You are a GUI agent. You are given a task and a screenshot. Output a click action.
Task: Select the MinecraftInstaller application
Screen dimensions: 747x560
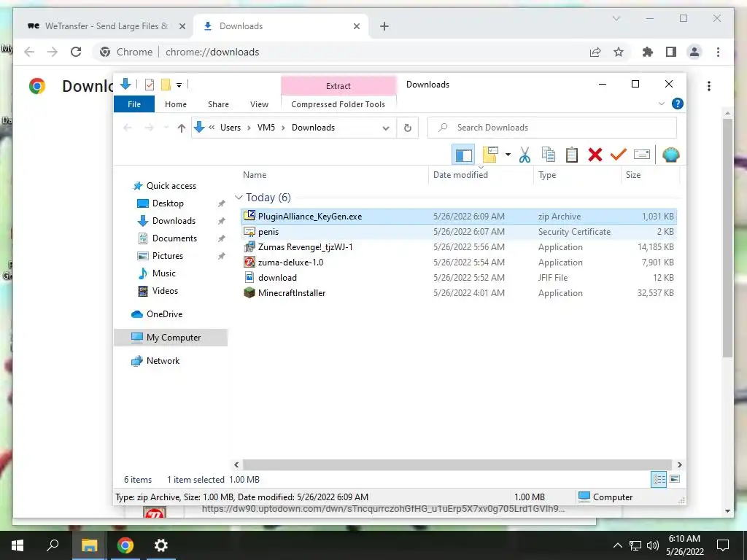[458, 293]
